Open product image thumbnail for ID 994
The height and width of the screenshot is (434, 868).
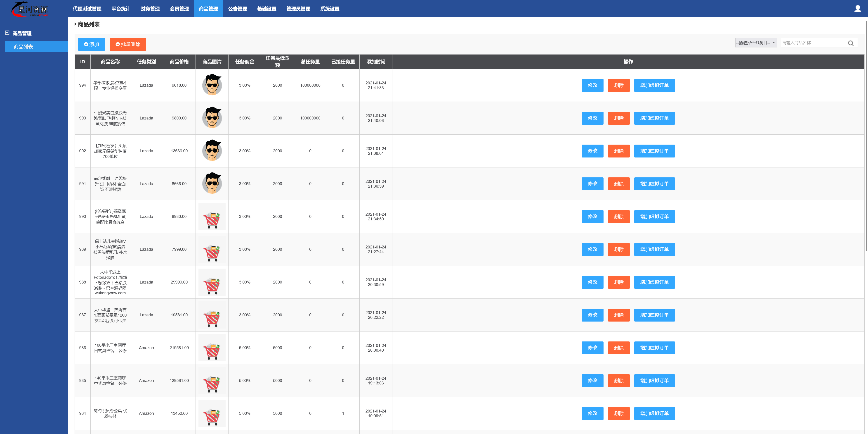coord(212,85)
